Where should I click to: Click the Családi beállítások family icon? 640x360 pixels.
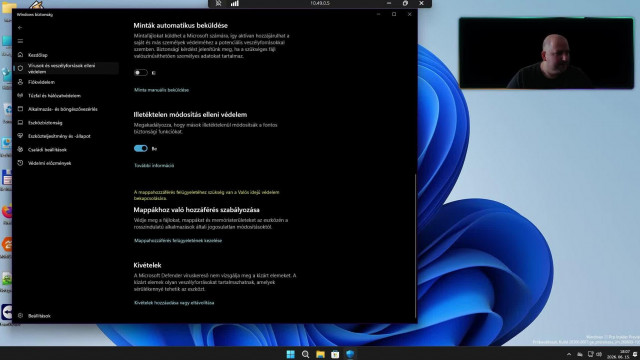20,149
